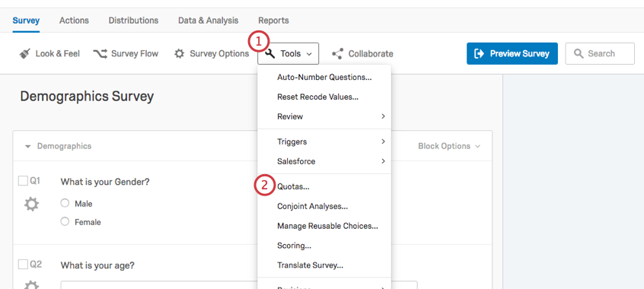
Task: Choose Translate Survey menu item
Action: (x=324, y=265)
